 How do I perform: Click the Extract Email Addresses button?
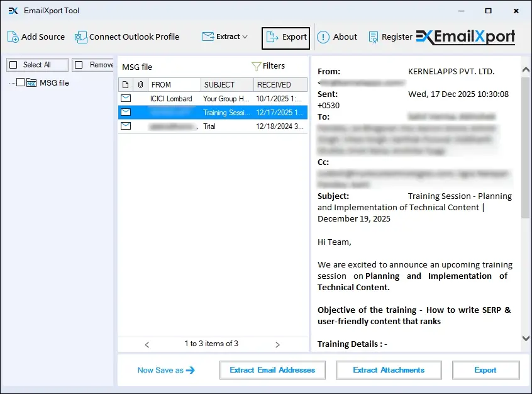tap(272, 370)
